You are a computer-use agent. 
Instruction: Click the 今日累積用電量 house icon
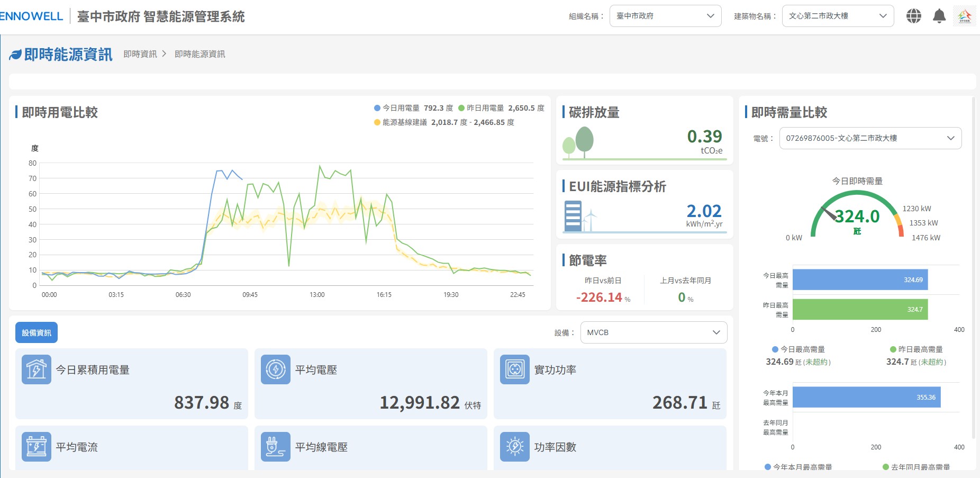(37, 369)
